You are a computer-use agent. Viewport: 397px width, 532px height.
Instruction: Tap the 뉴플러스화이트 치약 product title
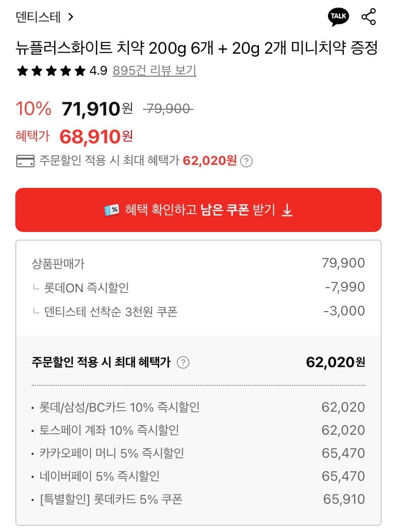point(197,48)
